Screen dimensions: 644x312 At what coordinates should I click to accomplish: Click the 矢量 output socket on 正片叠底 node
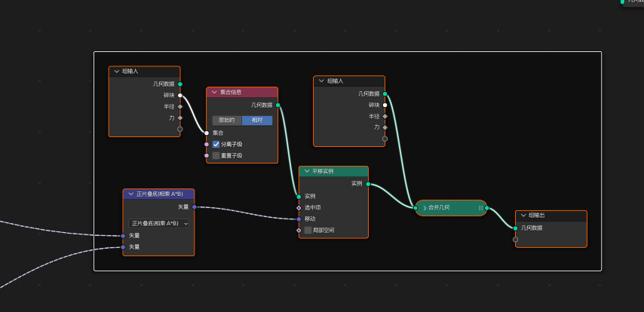[x=195, y=206]
